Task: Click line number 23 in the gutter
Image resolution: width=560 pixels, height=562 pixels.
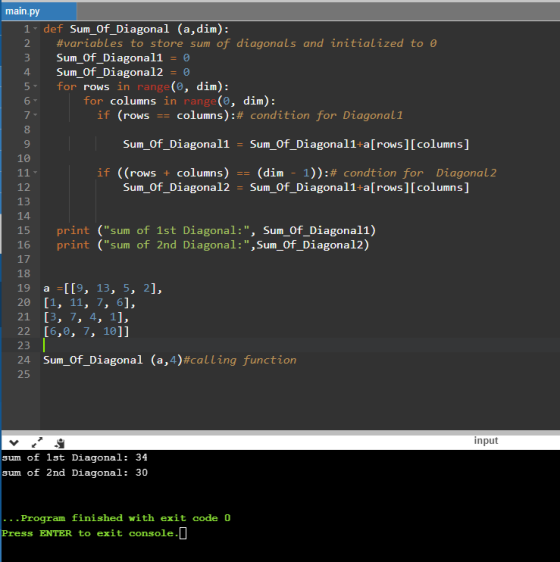Action: coord(24,345)
